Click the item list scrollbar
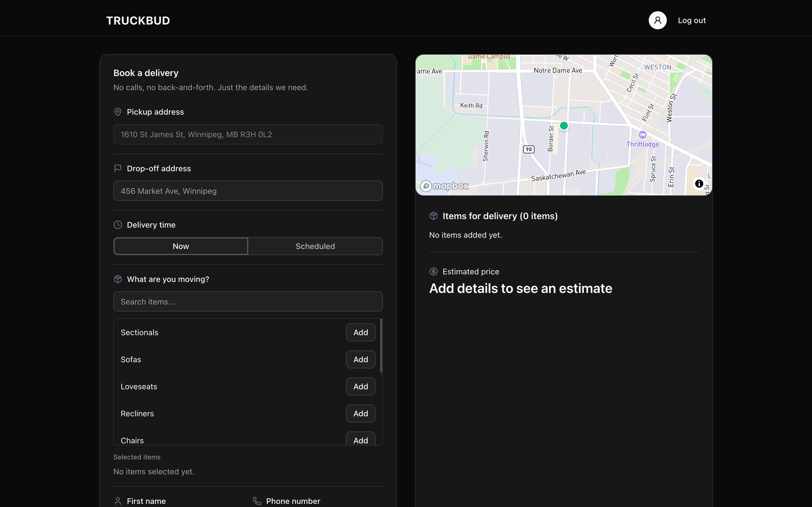812x507 pixels. click(381, 345)
